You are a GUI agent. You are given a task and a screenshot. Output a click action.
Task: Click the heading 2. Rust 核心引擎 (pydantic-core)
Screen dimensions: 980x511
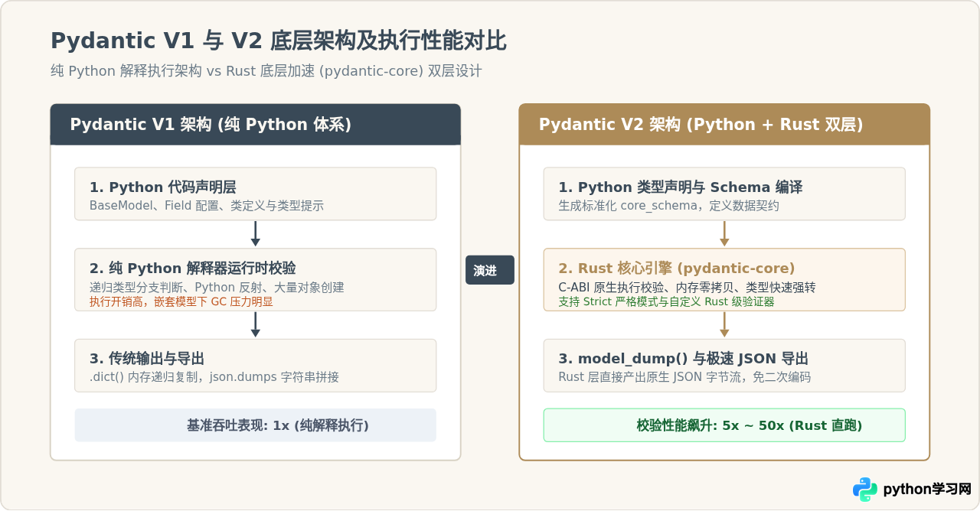[677, 269]
